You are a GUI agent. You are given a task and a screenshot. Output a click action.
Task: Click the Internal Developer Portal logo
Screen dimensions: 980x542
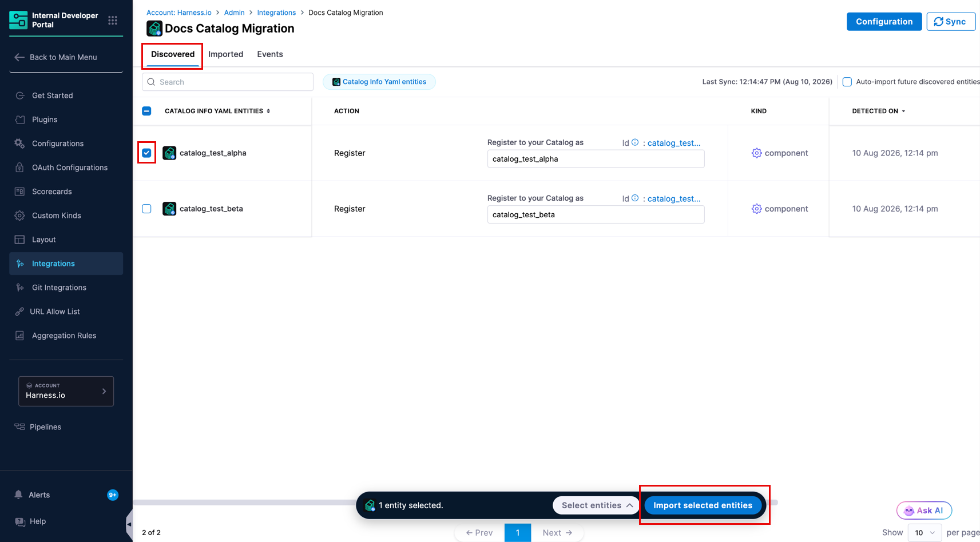pos(18,20)
